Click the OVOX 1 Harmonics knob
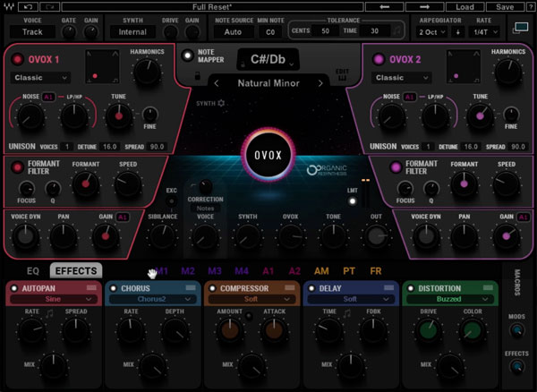Viewport: 537px width, 392px height. 147,72
